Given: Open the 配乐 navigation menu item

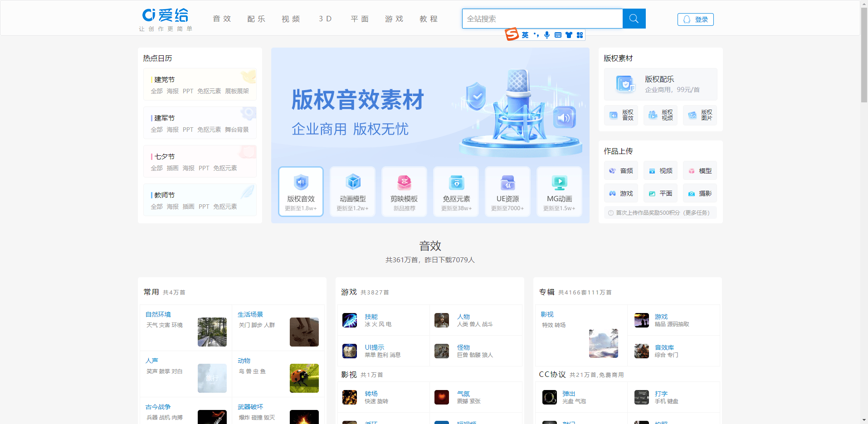Looking at the screenshot, I should pos(256,19).
